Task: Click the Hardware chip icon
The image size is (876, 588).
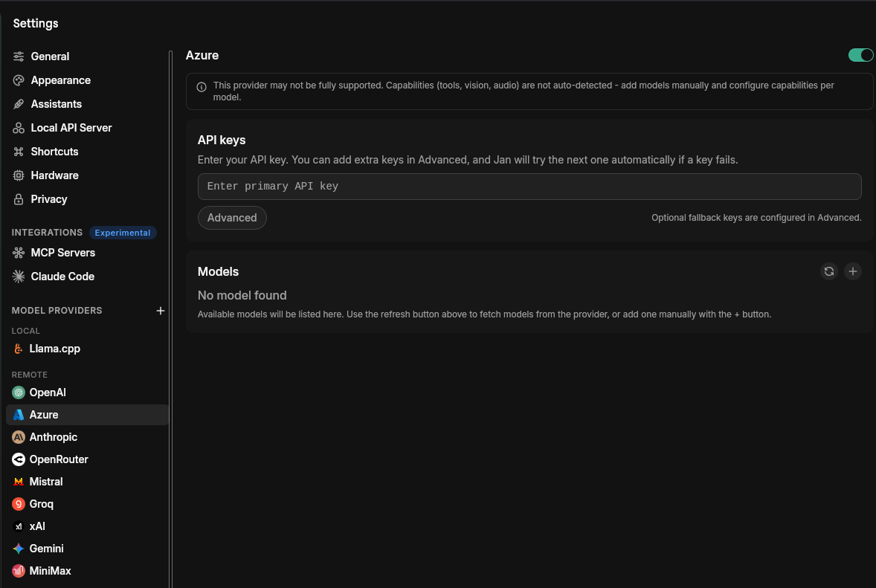Action: tap(19, 175)
